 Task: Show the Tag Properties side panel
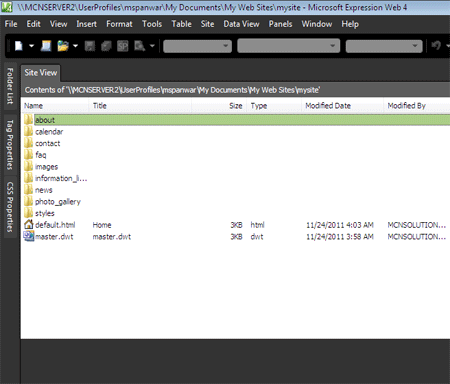(10, 144)
